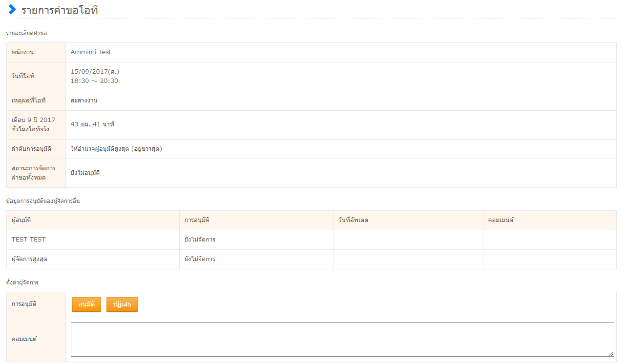Click the วันที่อัพเดต column header
Image resolution: width=626 pixels, height=364 pixels.
[353, 221]
